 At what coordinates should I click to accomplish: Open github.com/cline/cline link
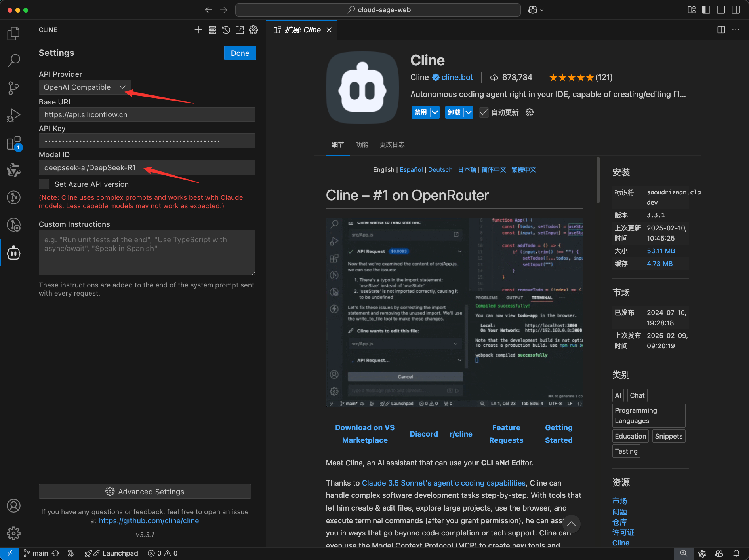point(149,521)
